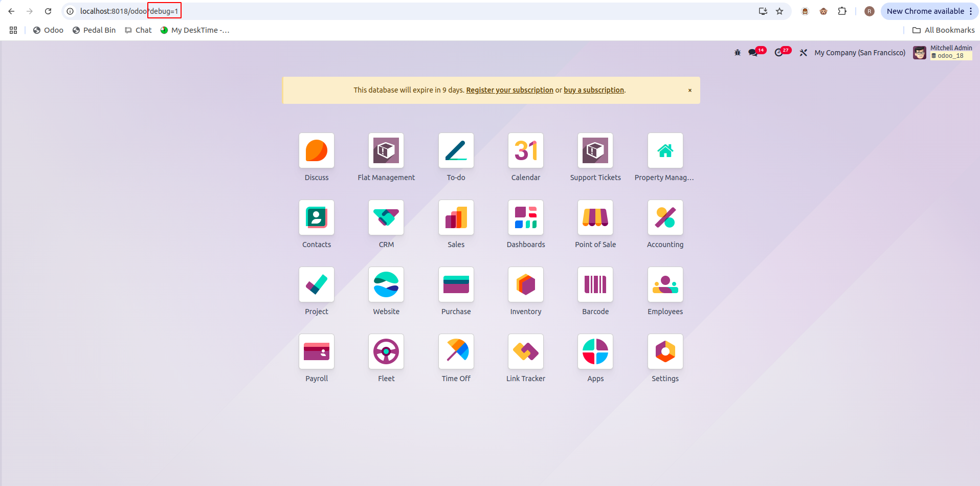
Task: Launch the Payroll app
Action: pos(317,351)
